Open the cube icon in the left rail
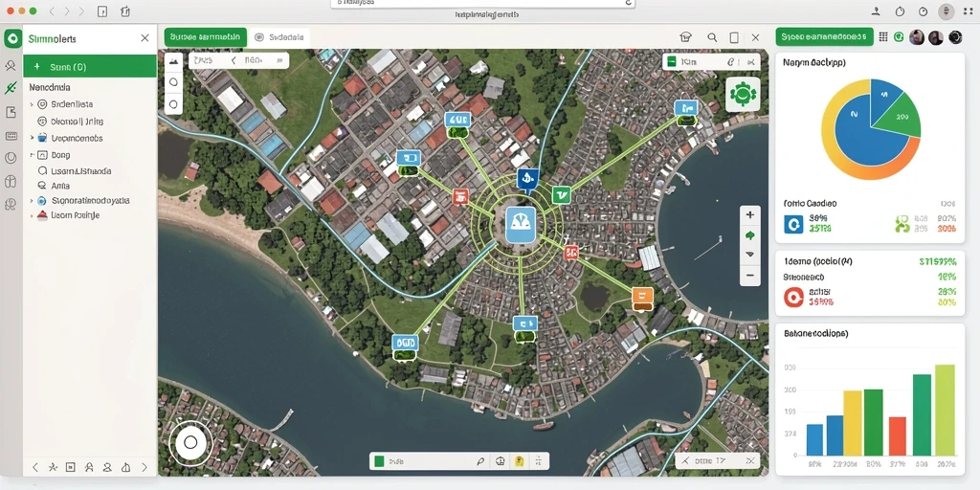 [x=10, y=182]
